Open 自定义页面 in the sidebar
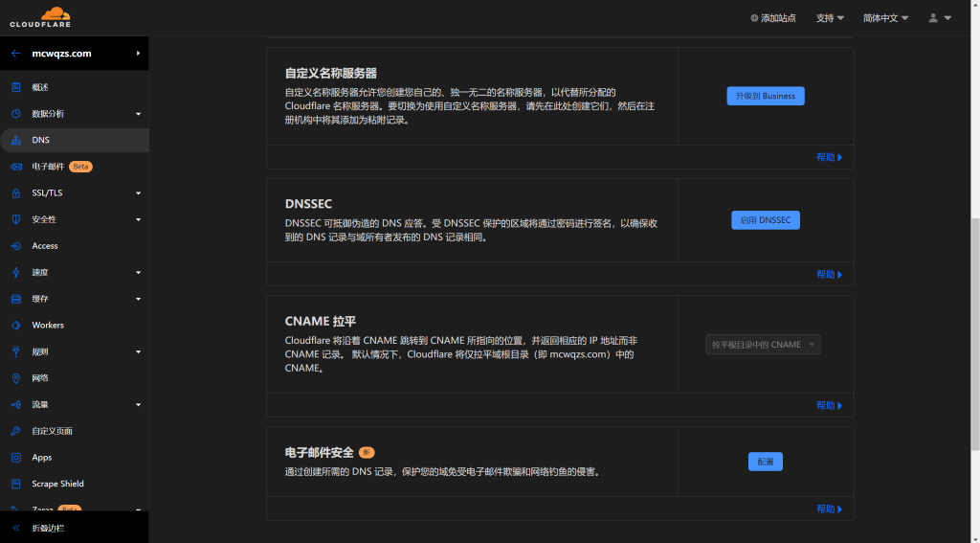 (x=75, y=431)
